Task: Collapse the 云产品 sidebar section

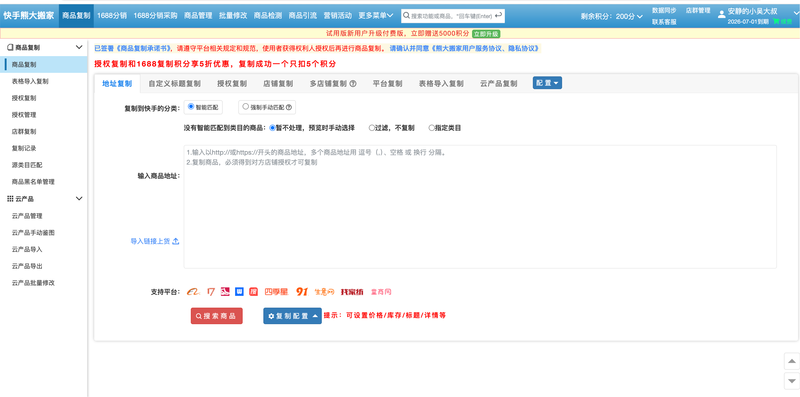Action: click(79, 198)
